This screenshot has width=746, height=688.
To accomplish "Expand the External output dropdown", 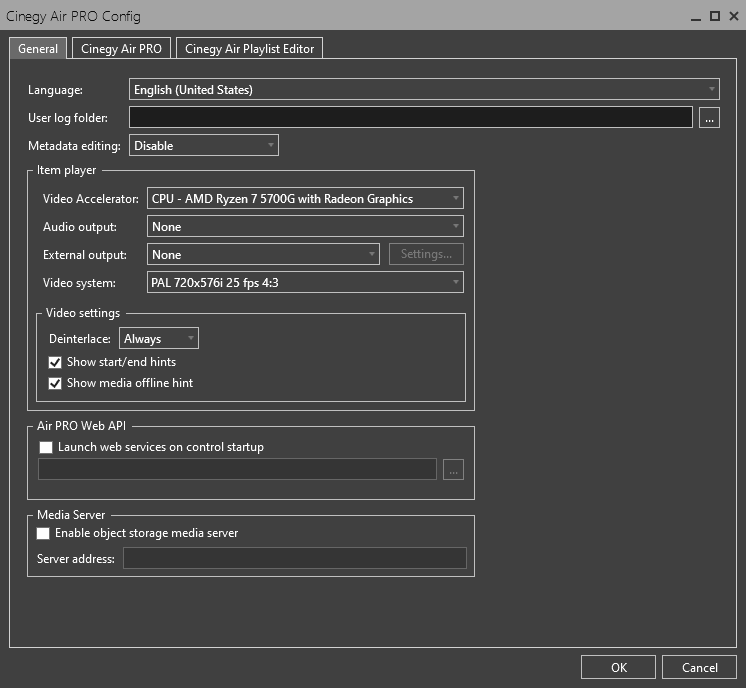I will (x=263, y=255).
